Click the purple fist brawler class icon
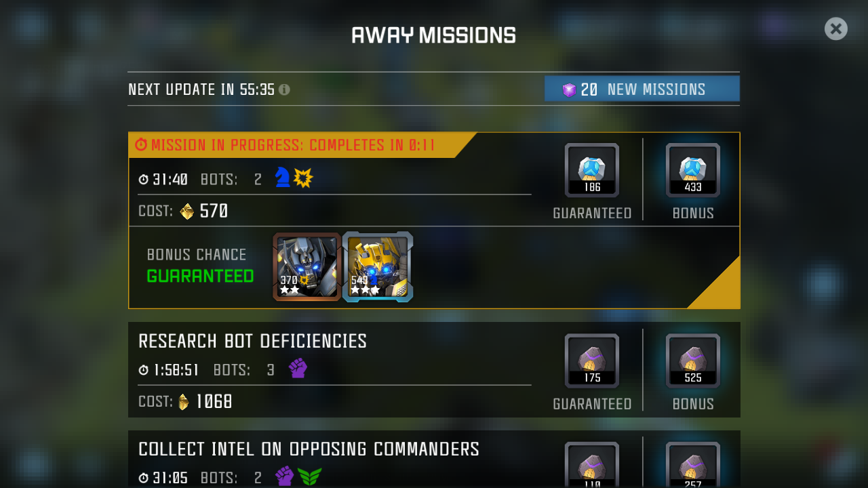Image resolution: width=868 pixels, height=488 pixels. click(298, 368)
